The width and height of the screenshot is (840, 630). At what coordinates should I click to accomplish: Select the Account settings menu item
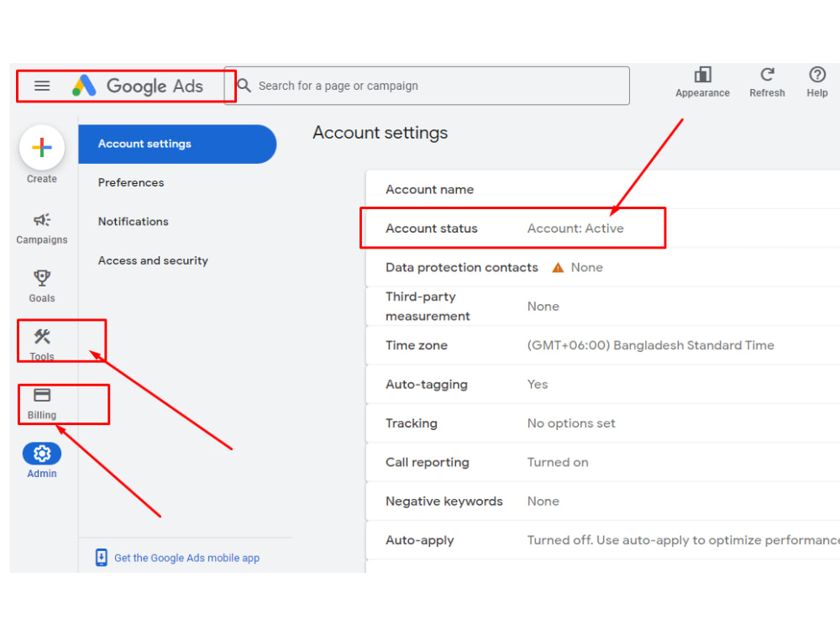click(177, 144)
